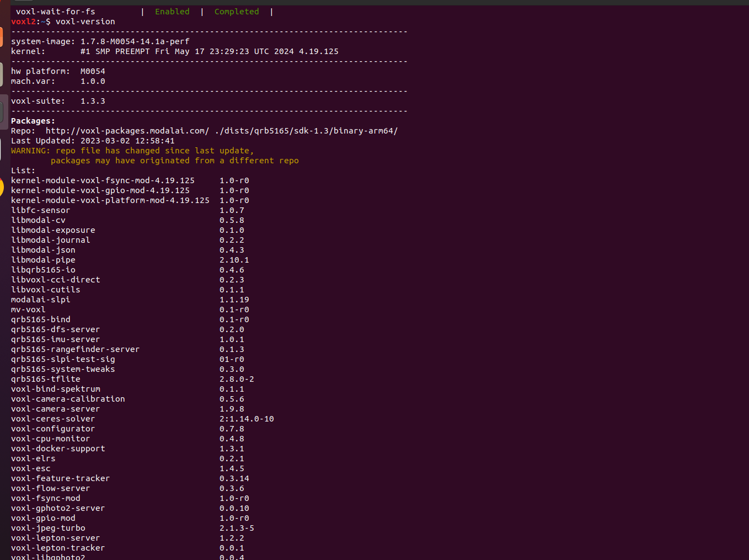Click the 'libmodal-json' package name
The height and width of the screenshot is (560, 749).
click(43, 250)
